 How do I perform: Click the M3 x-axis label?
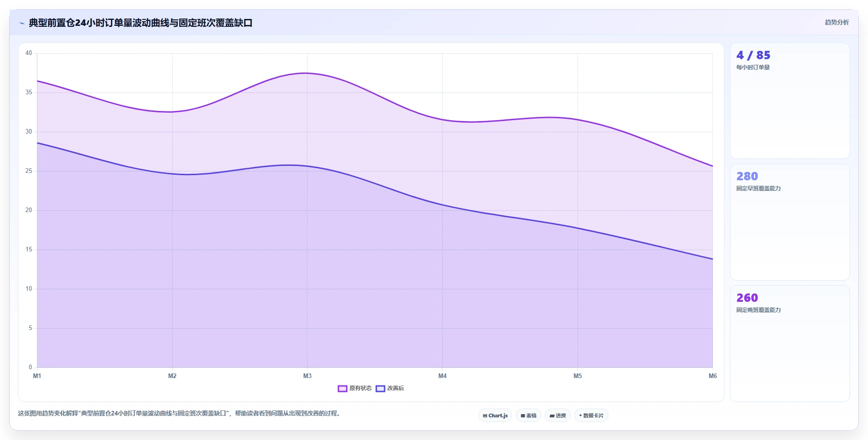[x=307, y=376]
